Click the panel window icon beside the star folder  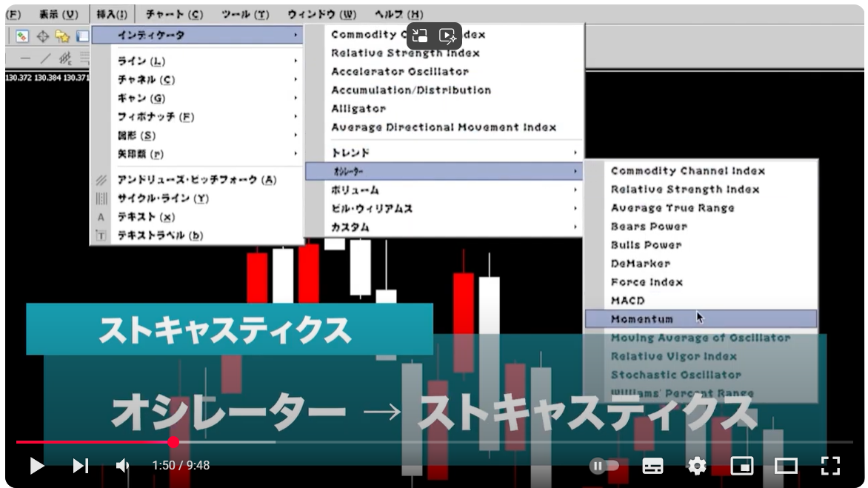[82, 36]
